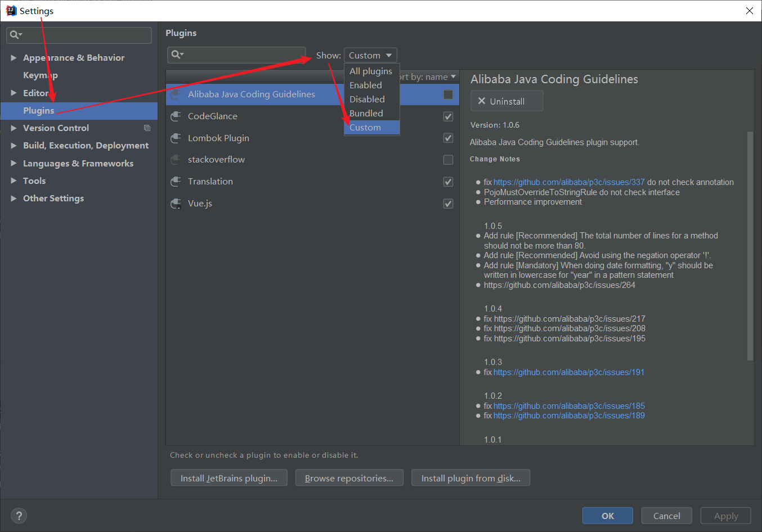This screenshot has height=532, width=762.
Task: Open help with the question mark icon
Action: pyautogui.click(x=19, y=516)
